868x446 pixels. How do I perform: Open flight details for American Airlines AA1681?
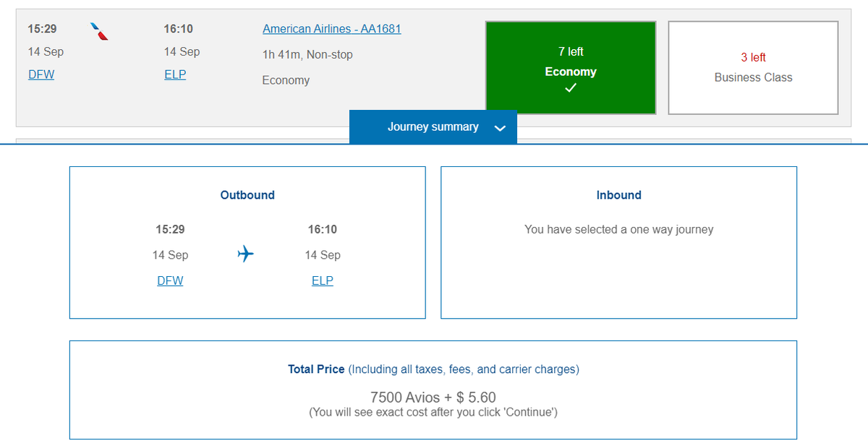(331, 29)
